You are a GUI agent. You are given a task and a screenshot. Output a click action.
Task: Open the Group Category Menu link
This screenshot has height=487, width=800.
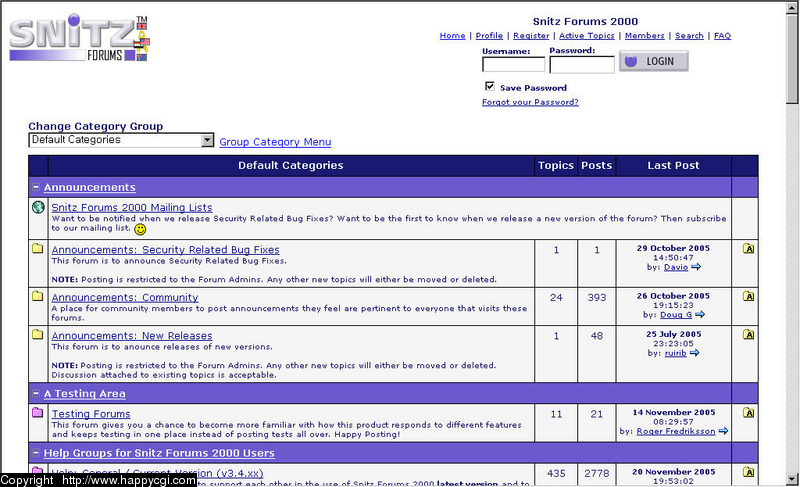tap(275, 142)
